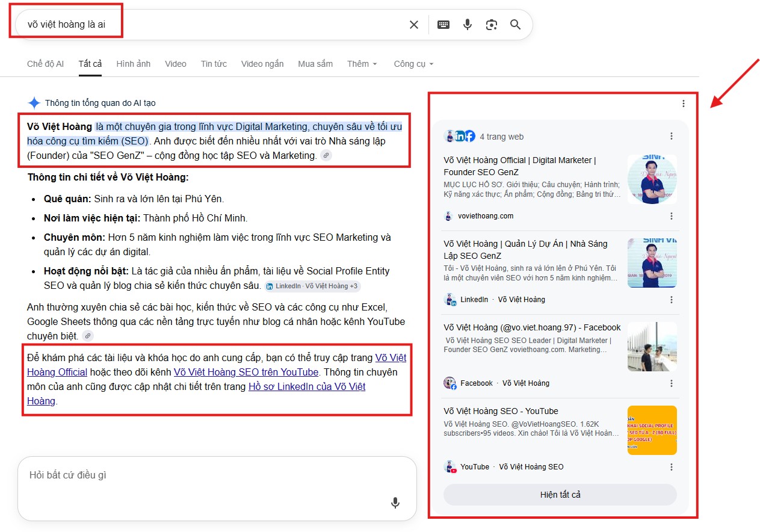Screen dimensions: 760x532
Task: Open the Video tab
Action: pyautogui.click(x=176, y=64)
